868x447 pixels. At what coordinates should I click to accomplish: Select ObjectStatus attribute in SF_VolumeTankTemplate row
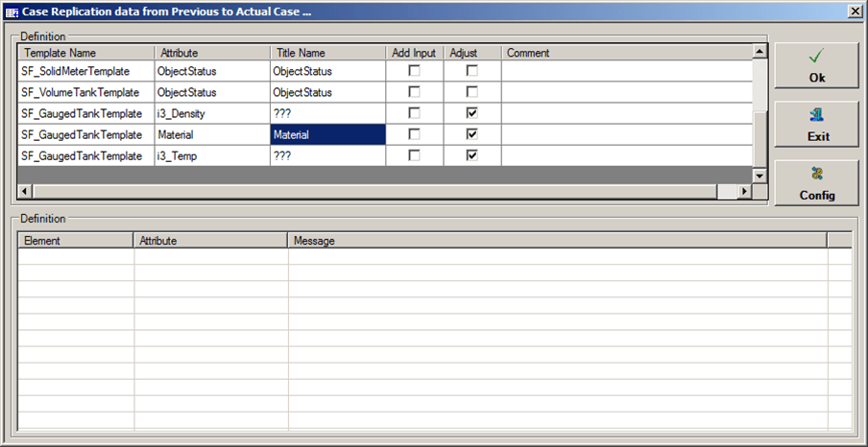[212, 92]
